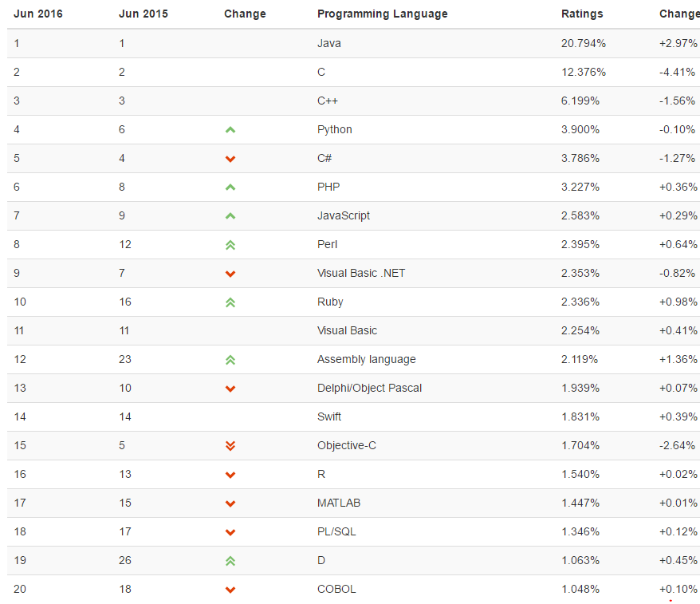
Task: Click the green up arrow beside JavaScript
Action: tap(230, 216)
